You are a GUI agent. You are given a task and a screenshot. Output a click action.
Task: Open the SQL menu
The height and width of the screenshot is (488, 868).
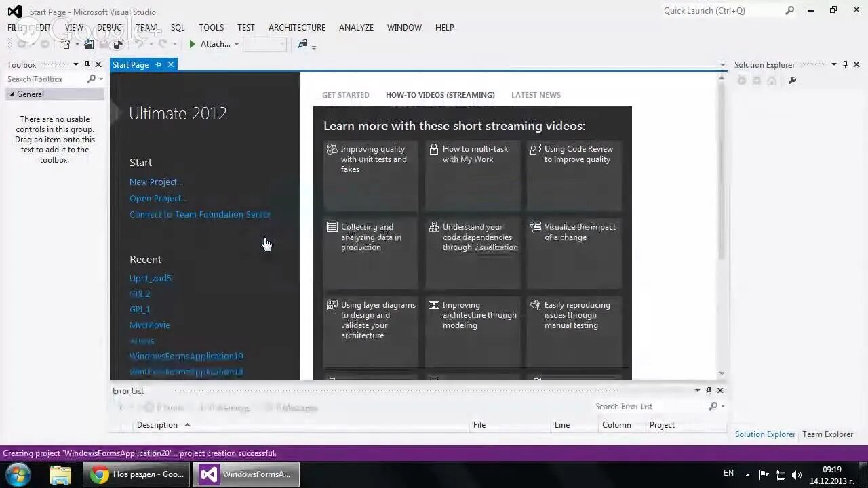(x=178, y=28)
